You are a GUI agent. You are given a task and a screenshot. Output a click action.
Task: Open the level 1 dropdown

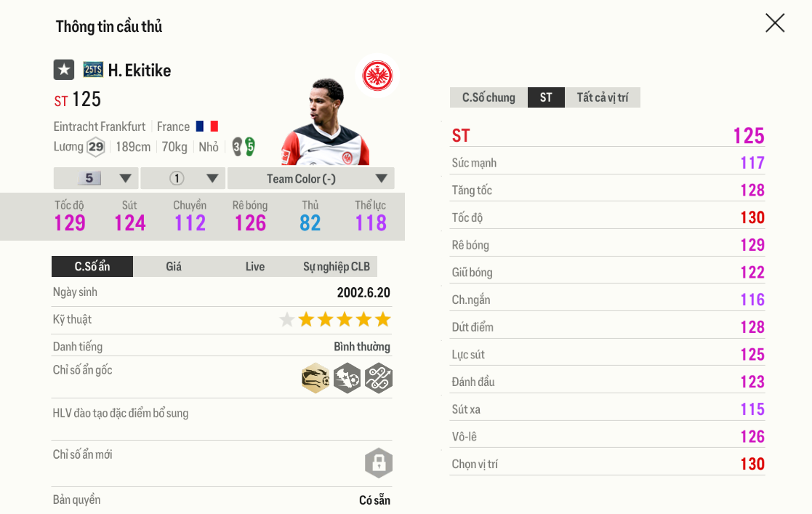point(183,178)
